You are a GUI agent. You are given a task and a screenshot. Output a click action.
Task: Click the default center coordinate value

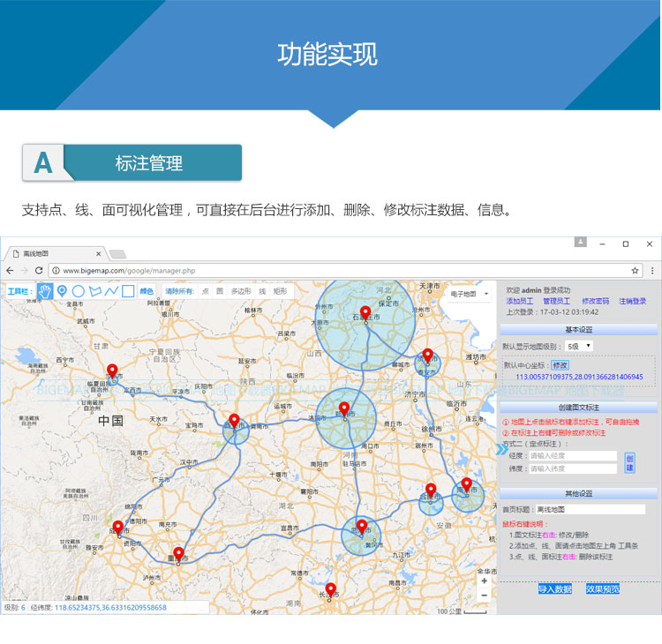pyautogui.click(x=579, y=377)
